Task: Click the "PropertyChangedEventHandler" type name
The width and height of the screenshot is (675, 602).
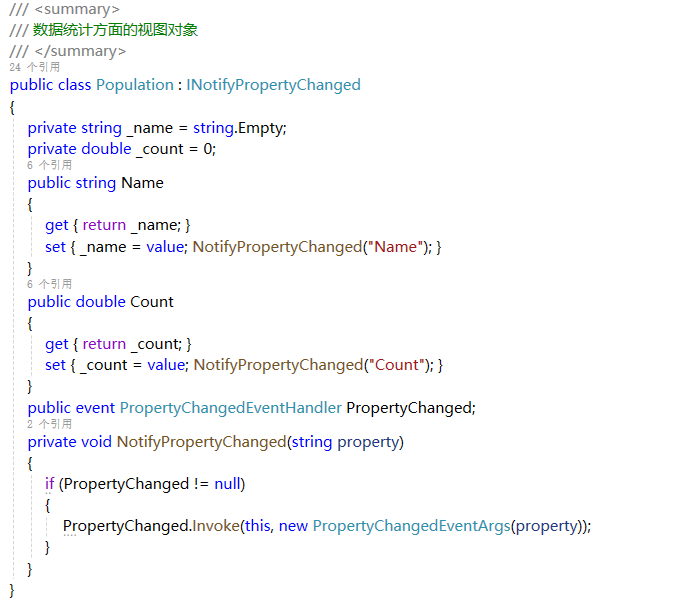Action: click(231, 408)
